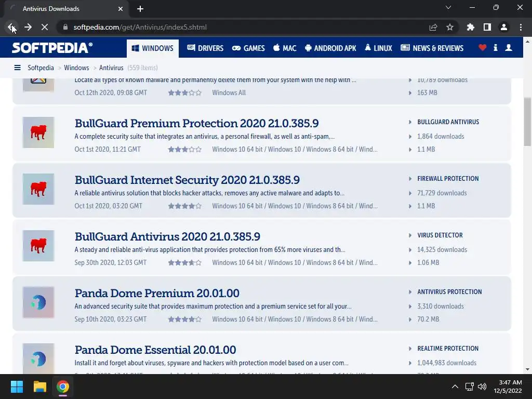The width and height of the screenshot is (532, 399).
Task: Bookmark this tab with star icon
Action: coord(450,27)
